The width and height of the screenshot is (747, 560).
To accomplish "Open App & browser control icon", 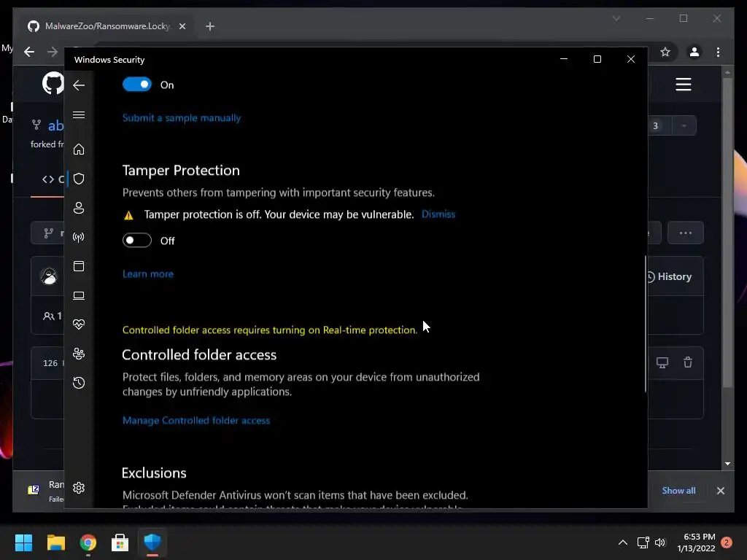I will point(79,266).
